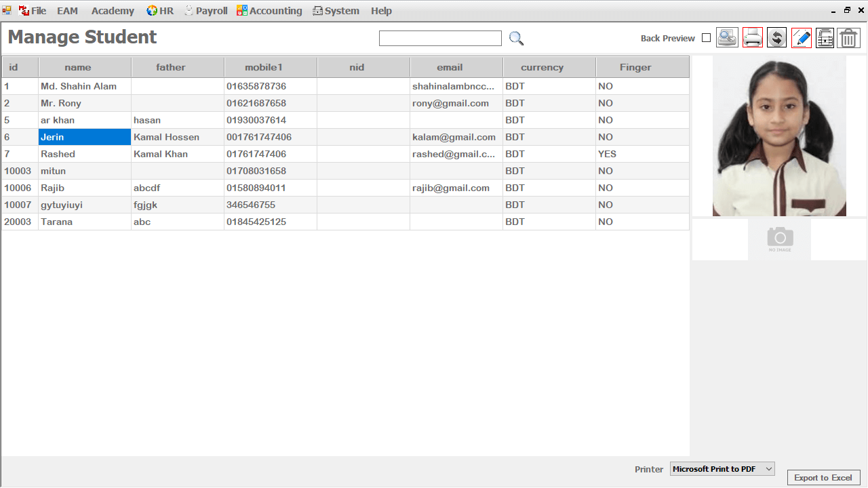The width and height of the screenshot is (868, 488).
Task: Open the Academy menu
Action: (113, 11)
